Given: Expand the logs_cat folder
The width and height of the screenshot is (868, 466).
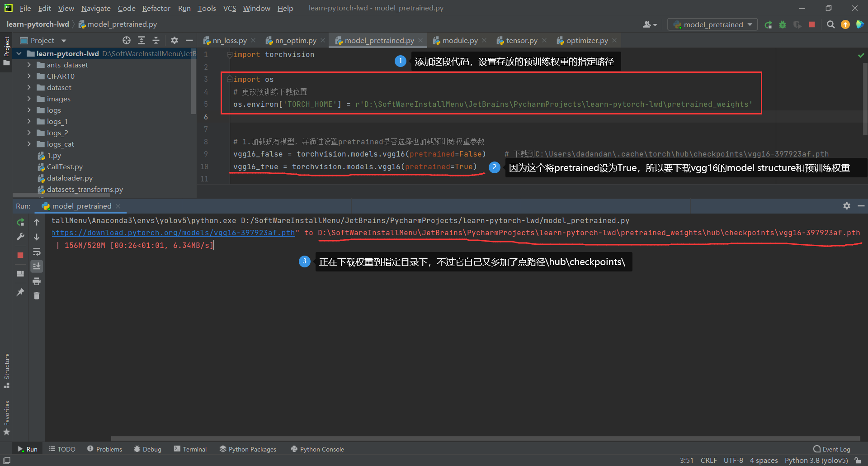Looking at the screenshot, I should pos(29,144).
